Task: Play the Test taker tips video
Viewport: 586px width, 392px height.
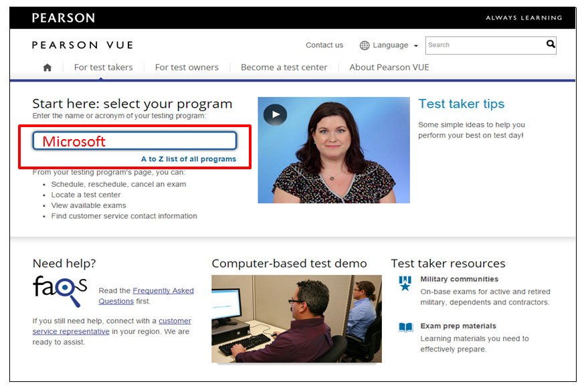Action: [x=275, y=114]
